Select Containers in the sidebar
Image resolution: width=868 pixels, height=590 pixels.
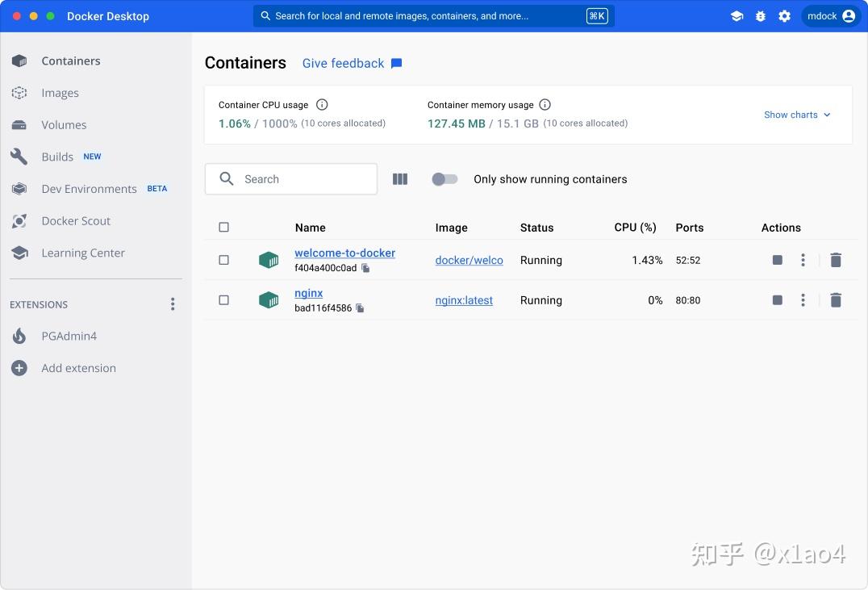point(70,61)
